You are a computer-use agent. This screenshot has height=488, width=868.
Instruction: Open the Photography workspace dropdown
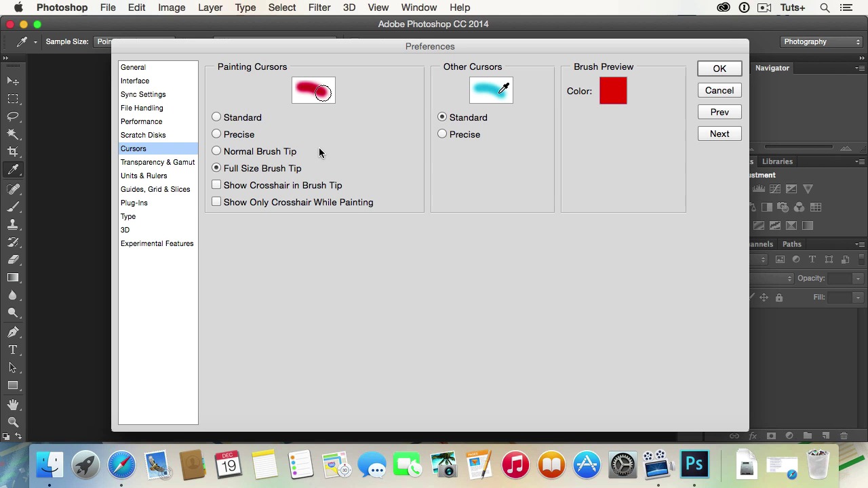click(822, 42)
